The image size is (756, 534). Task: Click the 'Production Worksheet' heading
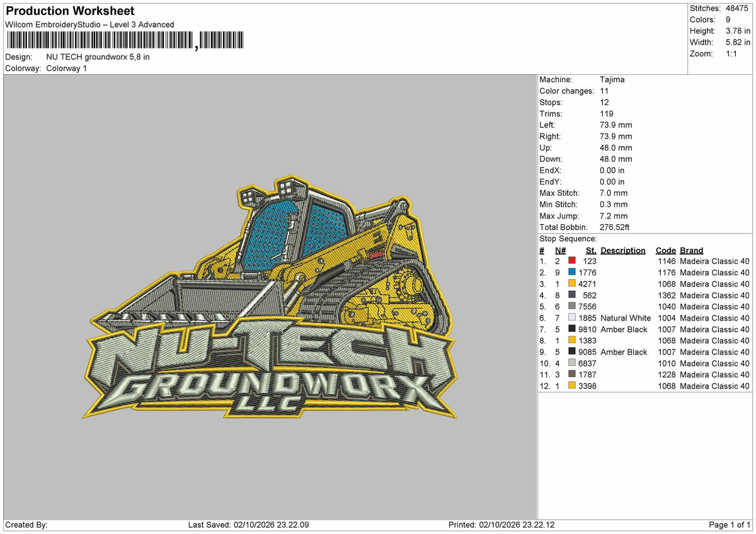click(x=69, y=11)
